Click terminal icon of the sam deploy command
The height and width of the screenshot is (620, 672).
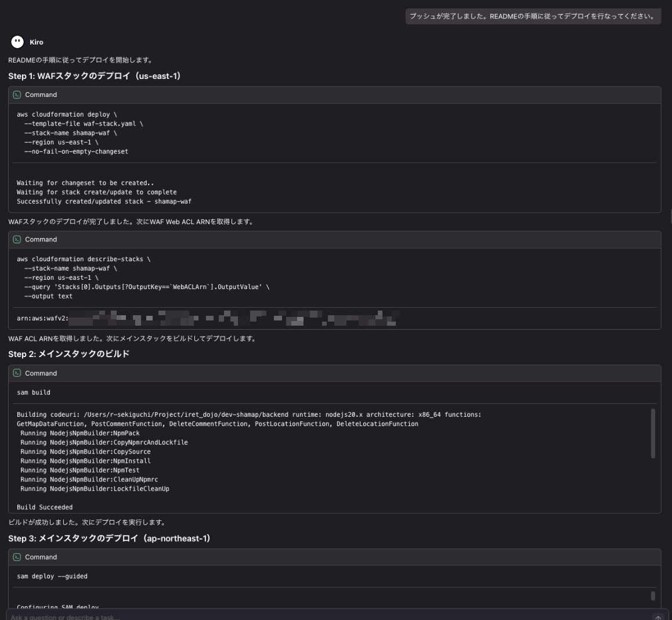coord(17,557)
